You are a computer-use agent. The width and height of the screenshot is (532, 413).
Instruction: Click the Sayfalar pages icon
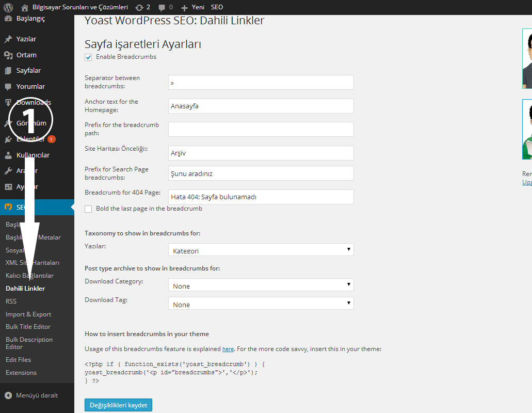(8, 71)
